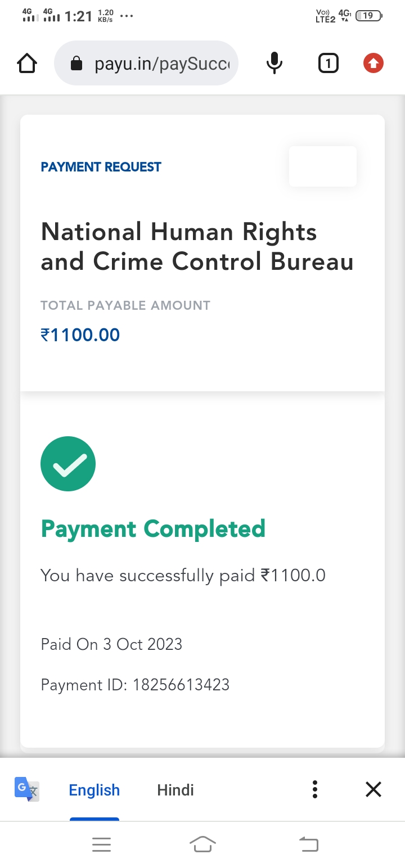Screen dimensions: 405x868
Task: Tap the Payment Completed heading
Action: click(x=153, y=529)
